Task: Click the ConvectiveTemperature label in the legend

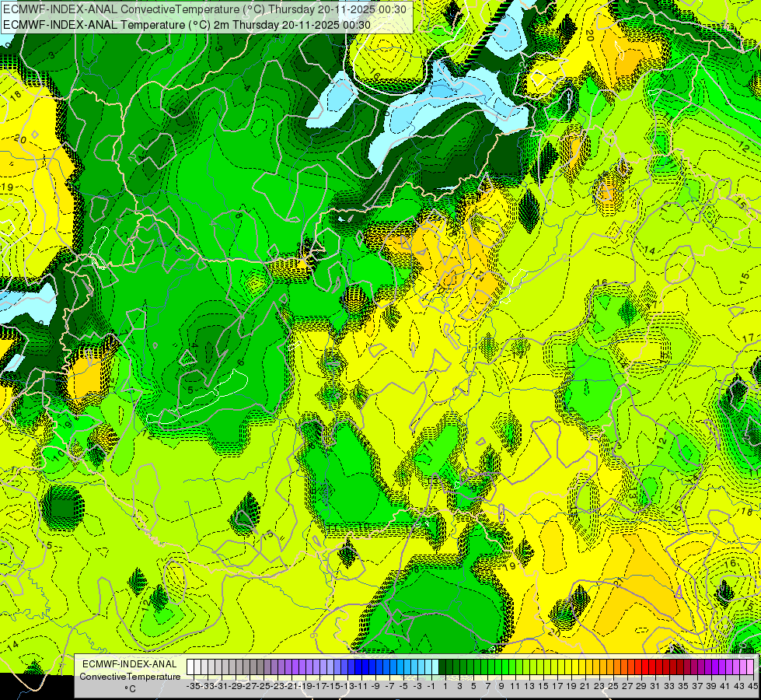Action: pyautogui.click(x=130, y=677)
